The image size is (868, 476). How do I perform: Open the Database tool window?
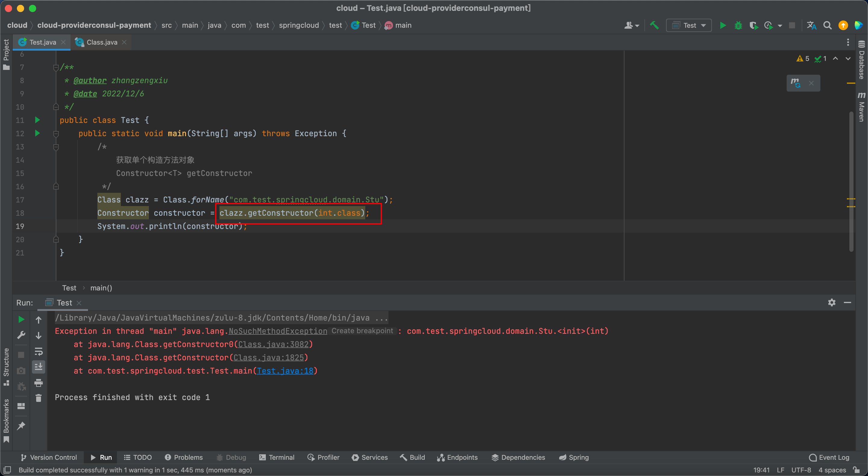(861, 60)
